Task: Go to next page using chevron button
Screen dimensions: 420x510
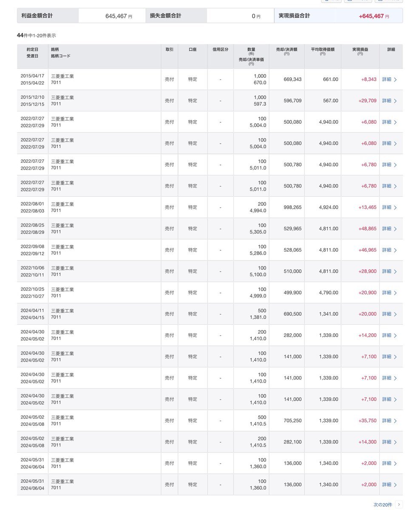Action: (x=399, y=504)
